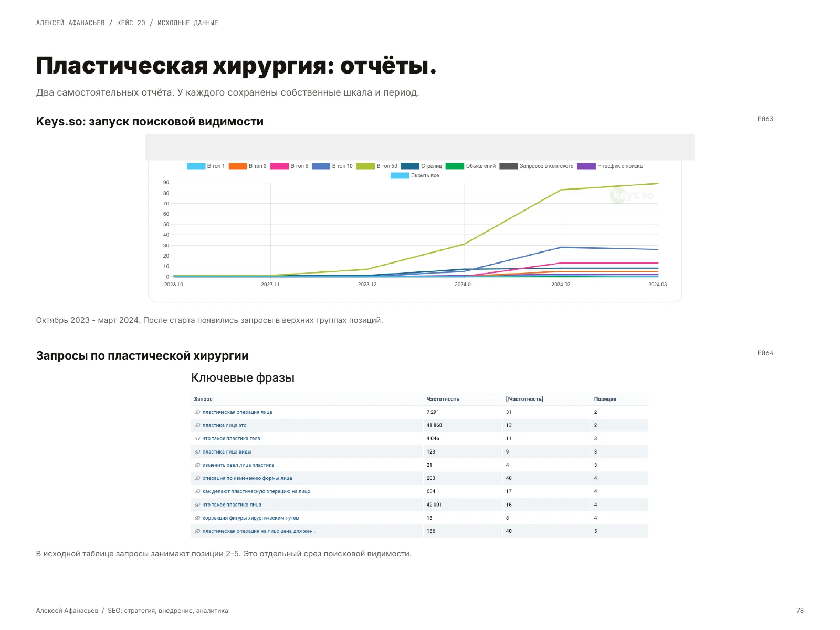
Task: Click link icon beside 'пластическая операция лица'
Action: [197, 412]
